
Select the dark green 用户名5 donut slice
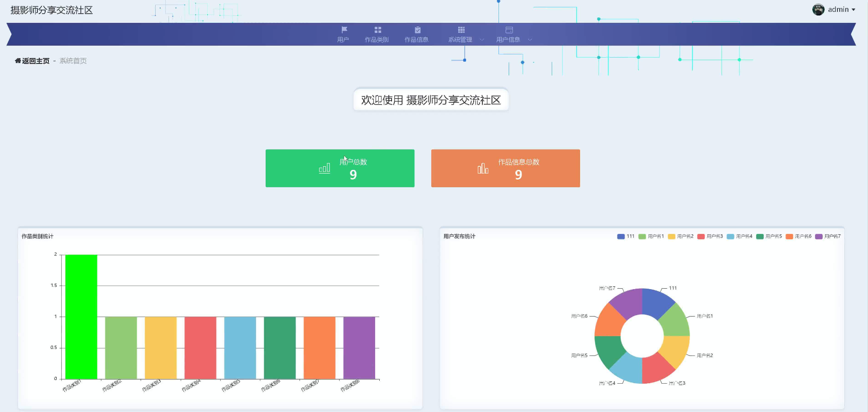tap(609, 349)
